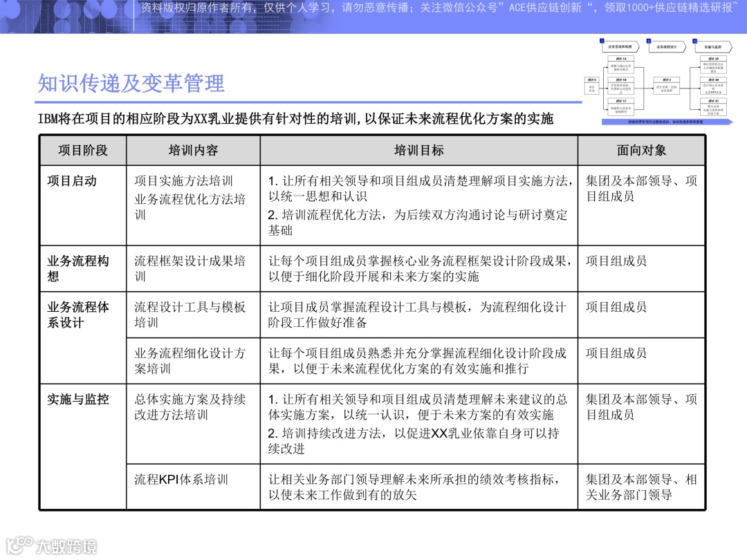Click the slide title 知识传递及变革管理
Screen dimensions: 747x560
(x=131, y=84)
